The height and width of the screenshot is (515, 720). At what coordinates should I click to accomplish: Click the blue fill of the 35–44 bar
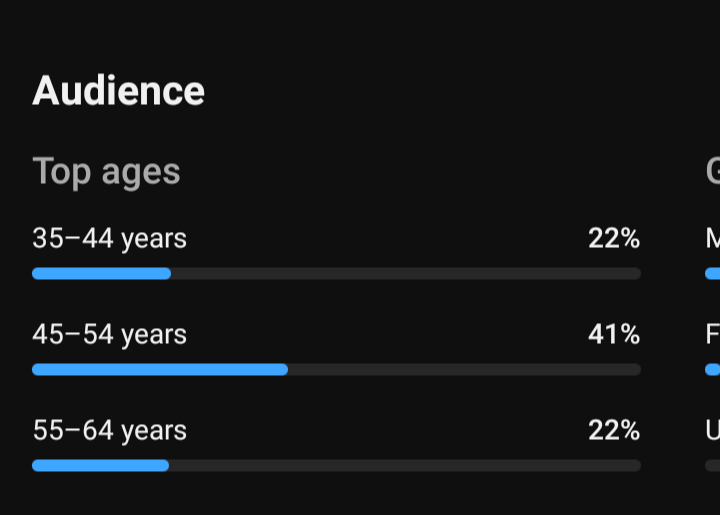[x=101, y=274]
